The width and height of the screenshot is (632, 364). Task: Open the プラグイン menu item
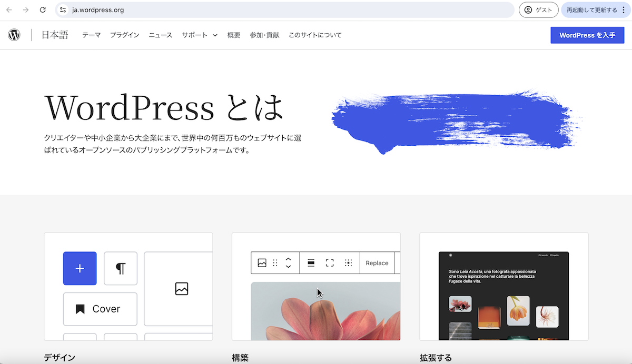click(125, 35)
